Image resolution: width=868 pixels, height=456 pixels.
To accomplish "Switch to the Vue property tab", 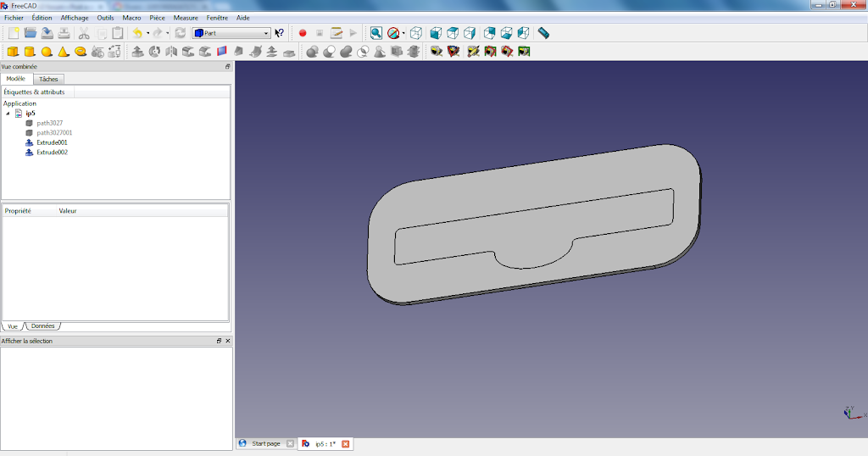I will click(x=13, y=326).
